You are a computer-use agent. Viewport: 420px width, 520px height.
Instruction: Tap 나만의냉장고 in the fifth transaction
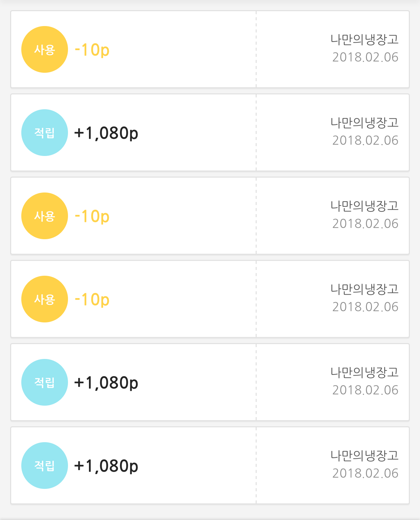pyautogui.click(x=365, y=372)
